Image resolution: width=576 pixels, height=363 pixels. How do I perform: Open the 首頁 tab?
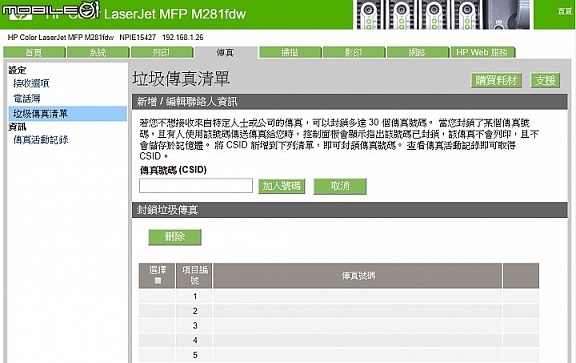pos(34,52)
